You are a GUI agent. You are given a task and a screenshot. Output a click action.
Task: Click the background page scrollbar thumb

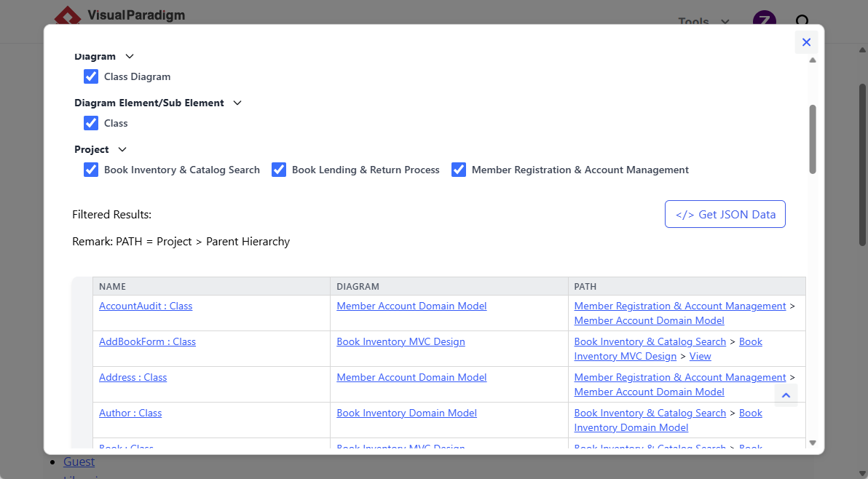862,165
